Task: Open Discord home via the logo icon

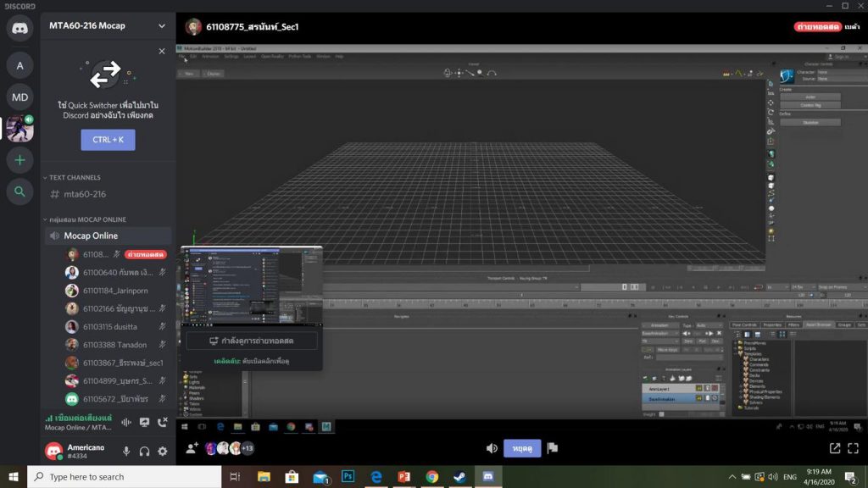Action: click(19, 28)
